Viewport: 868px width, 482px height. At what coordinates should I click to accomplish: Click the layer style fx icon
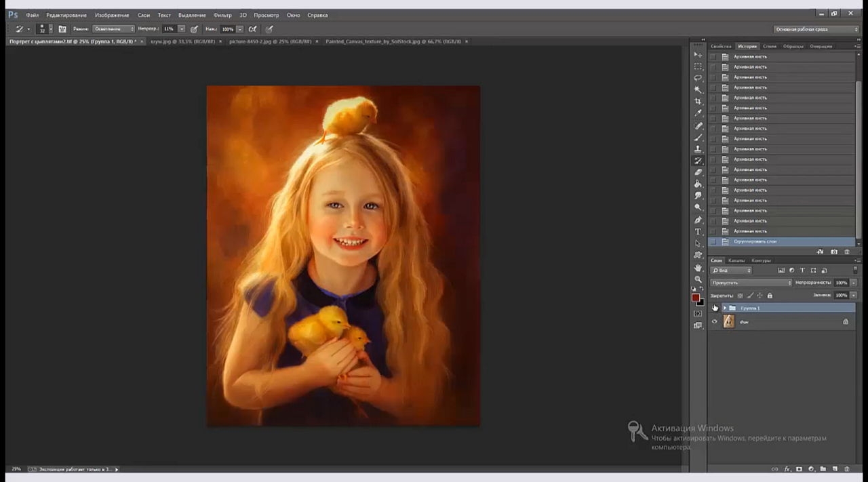[787, 469]
